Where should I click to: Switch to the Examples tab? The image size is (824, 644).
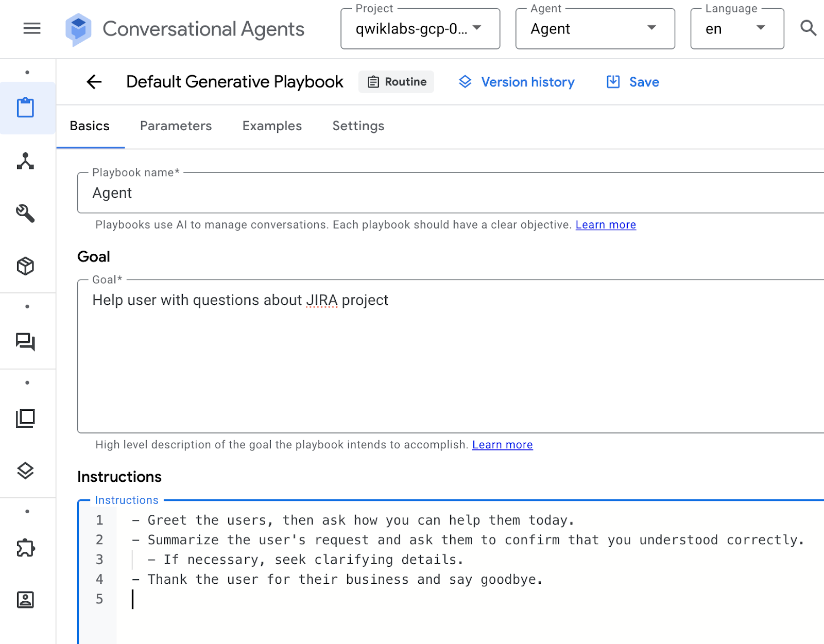[x=272, y=126]
